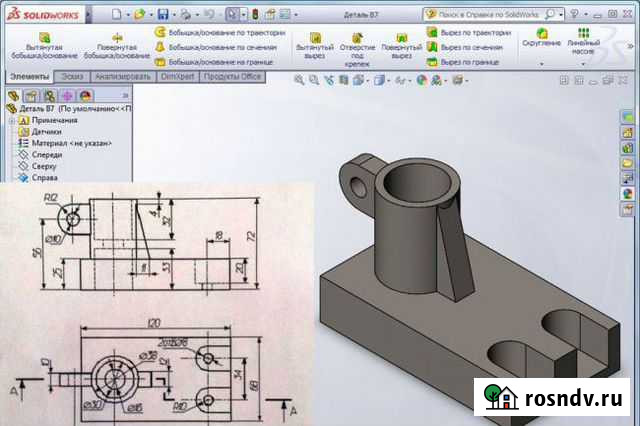Select the Спереди plane
Image resolution: width=640 pixels, height=426 pixels.
[40, 155]
